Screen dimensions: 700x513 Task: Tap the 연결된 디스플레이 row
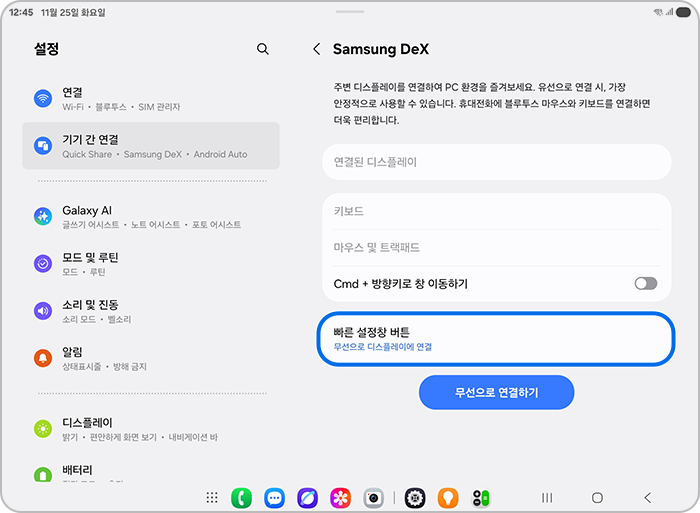pyautogui.click(x=496, y=162)
